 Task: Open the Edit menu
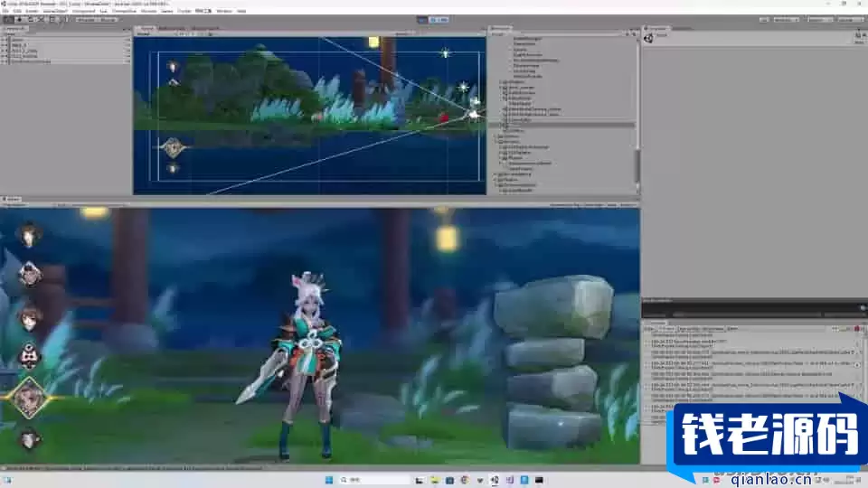pos(18,11)
